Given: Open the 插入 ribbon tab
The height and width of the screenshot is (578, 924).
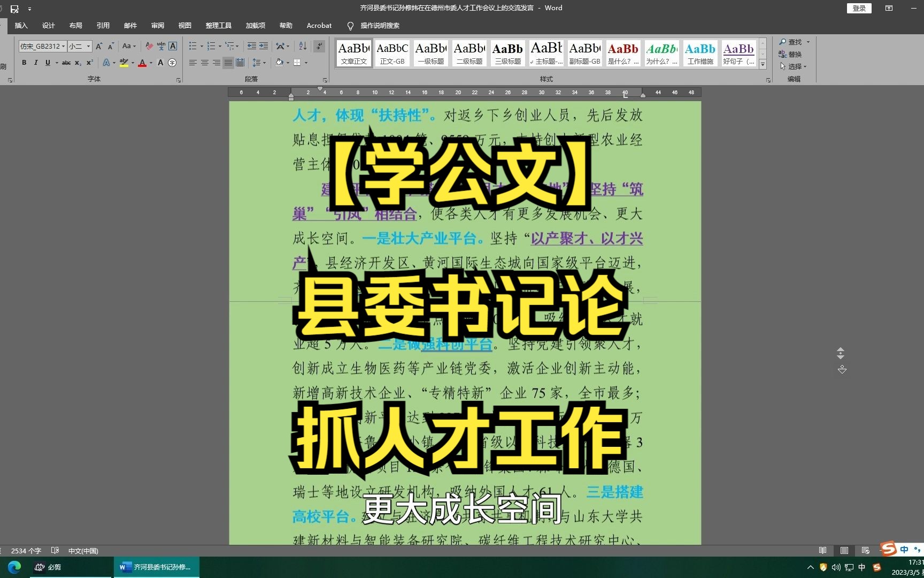Looking at the screenshot, I should click(21, 25).
